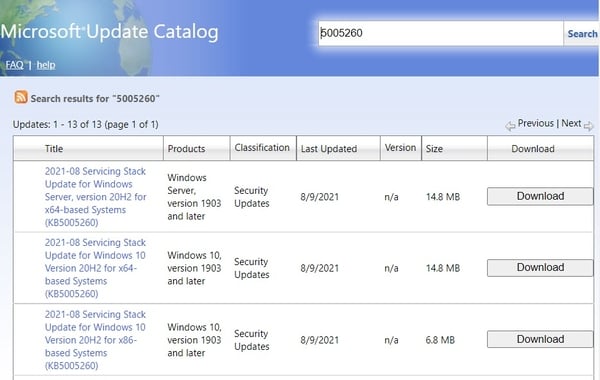Click 8/9/2021 date in the x86 row
This screenshot has height=380, width=600.
(x=320, y=340)
